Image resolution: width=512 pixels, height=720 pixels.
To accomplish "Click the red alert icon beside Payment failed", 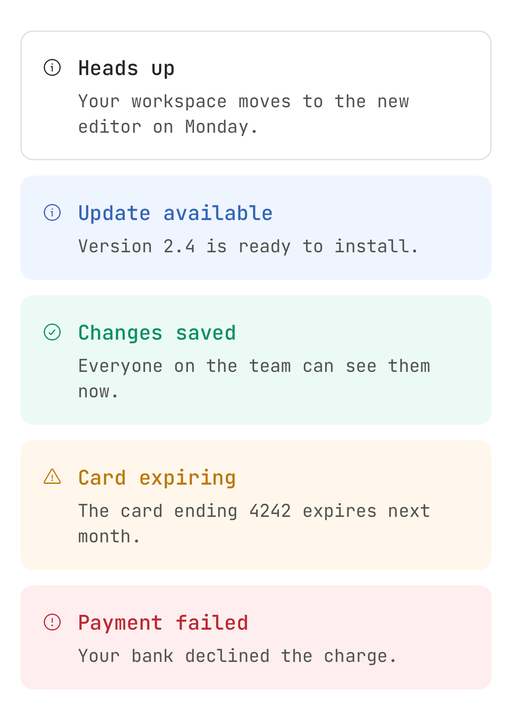I will (52, 622).
